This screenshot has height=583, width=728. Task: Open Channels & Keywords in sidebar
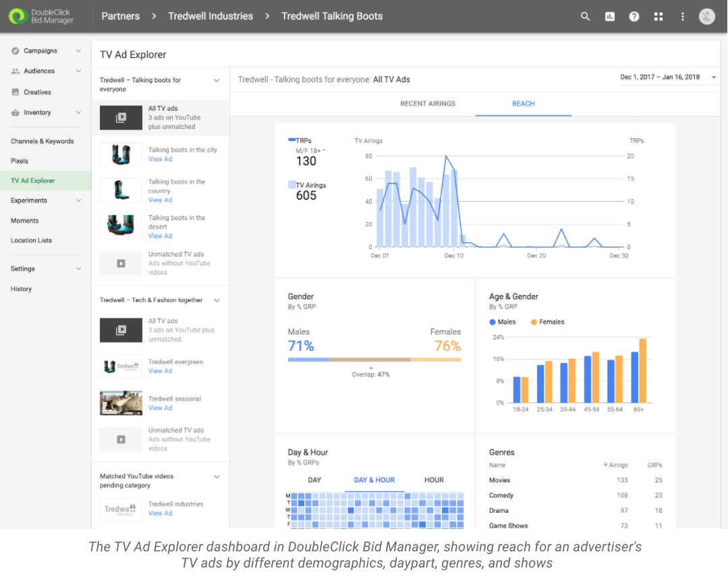tap(43, 141)
